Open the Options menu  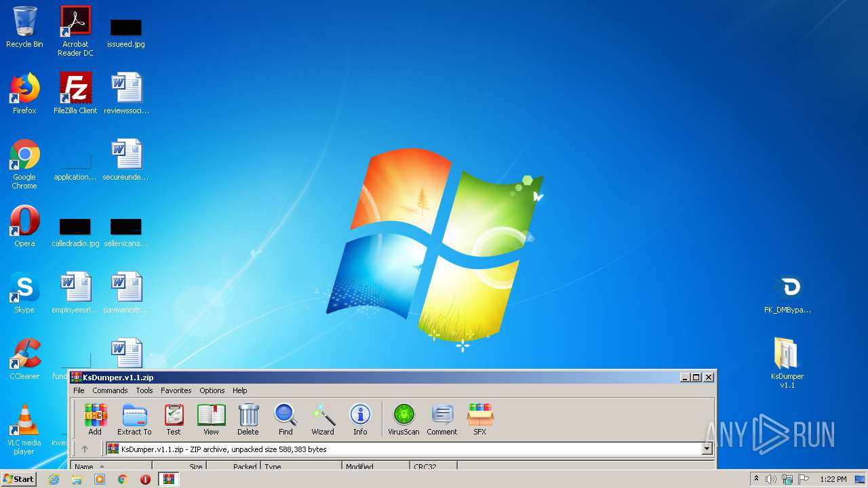pyautogui.click(x=212, y=390)
